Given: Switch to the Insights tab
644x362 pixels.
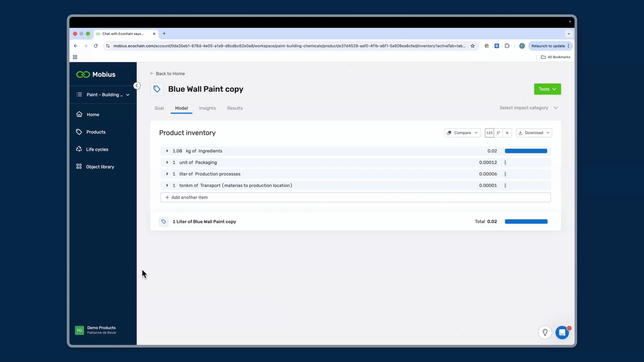Looking at the screenshot, I should [x=207, y=108].
